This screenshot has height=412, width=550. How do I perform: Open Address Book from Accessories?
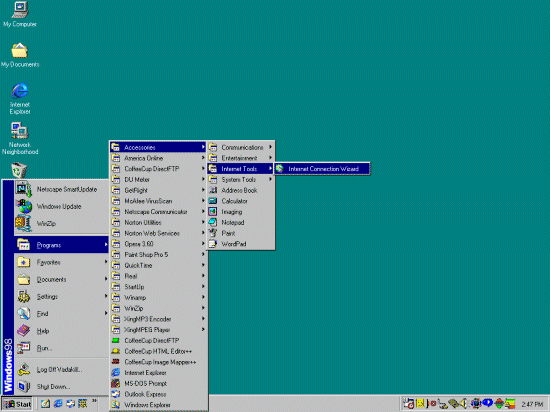[x=241, y=190]
